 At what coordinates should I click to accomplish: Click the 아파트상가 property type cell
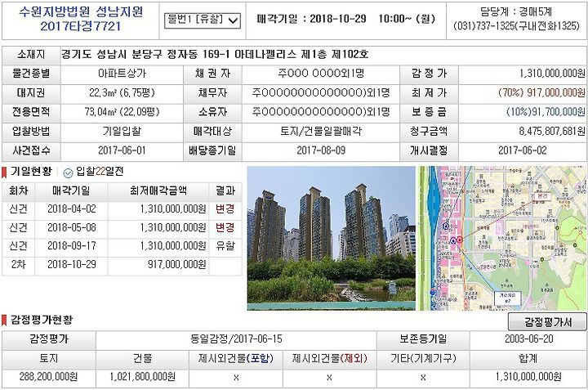(122, 74)
